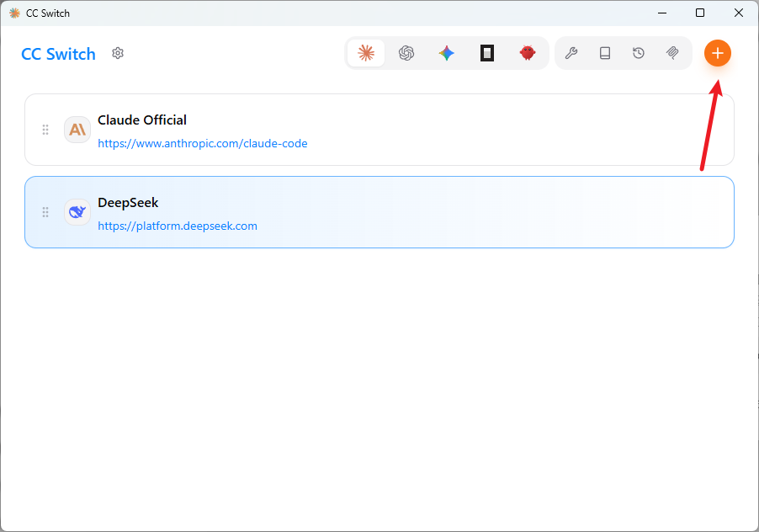The height and width of the screenshot is (532, 759).
Task: Select the Gemini sparkle icon tab
Action: 446,53
